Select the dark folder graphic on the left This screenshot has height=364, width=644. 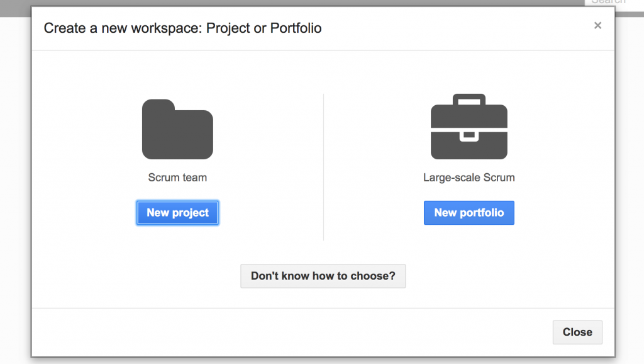177,128
